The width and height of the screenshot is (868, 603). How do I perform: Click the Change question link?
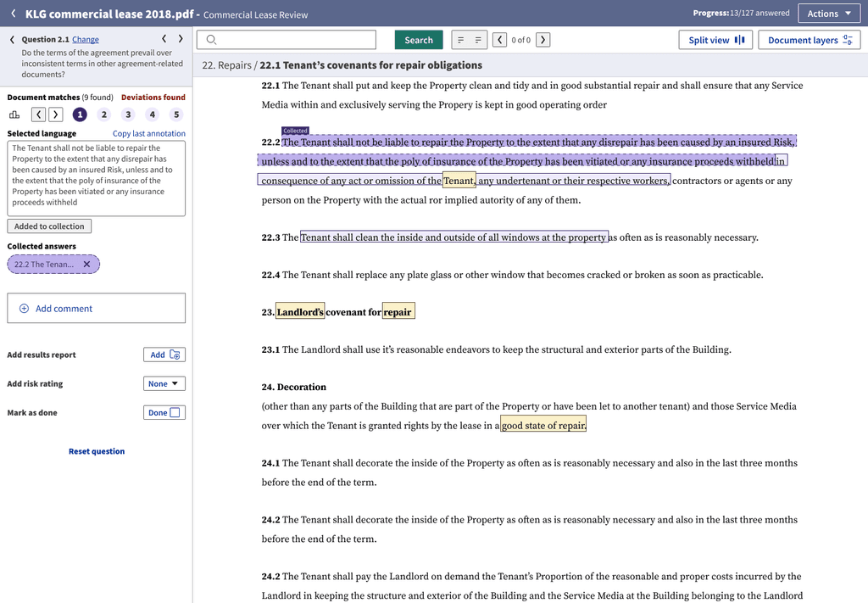click(86, 39)
